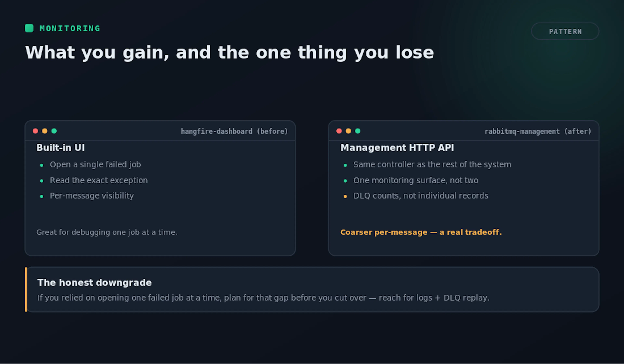Viewport: 624px width, 364px height.
Task: Click yellow dot on rabbitmq-management window
Action: tap(348, 131)
